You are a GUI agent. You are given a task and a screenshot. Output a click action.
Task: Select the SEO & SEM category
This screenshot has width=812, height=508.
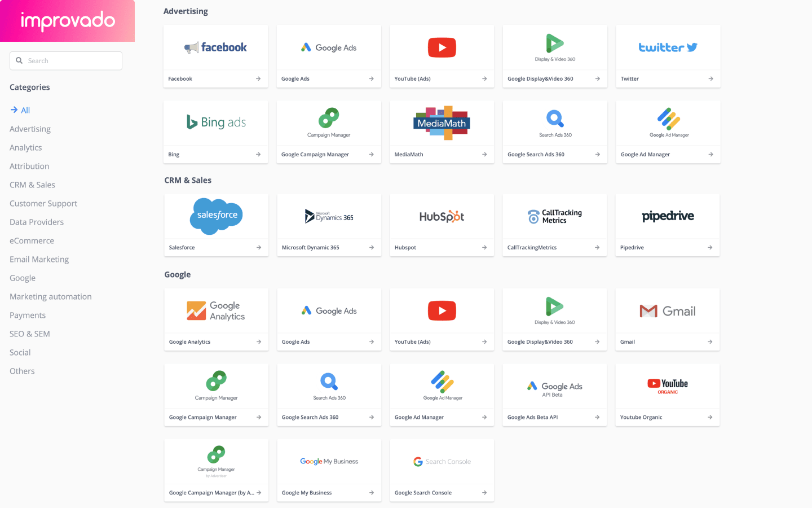(x=29, y=334)
